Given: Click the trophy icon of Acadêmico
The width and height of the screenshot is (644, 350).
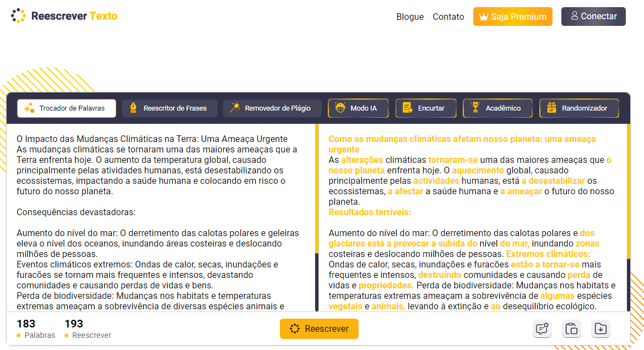Looking at the screenshot, I should pos(475,107).
